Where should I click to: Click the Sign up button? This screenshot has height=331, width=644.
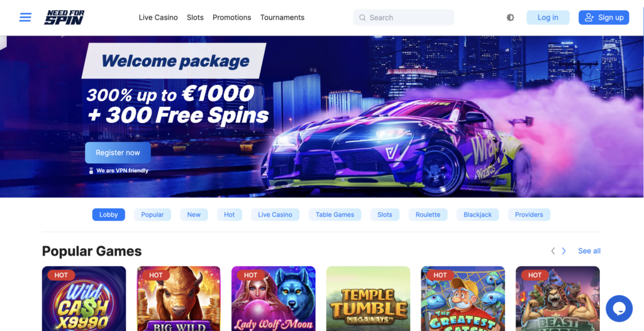[604, 18]
